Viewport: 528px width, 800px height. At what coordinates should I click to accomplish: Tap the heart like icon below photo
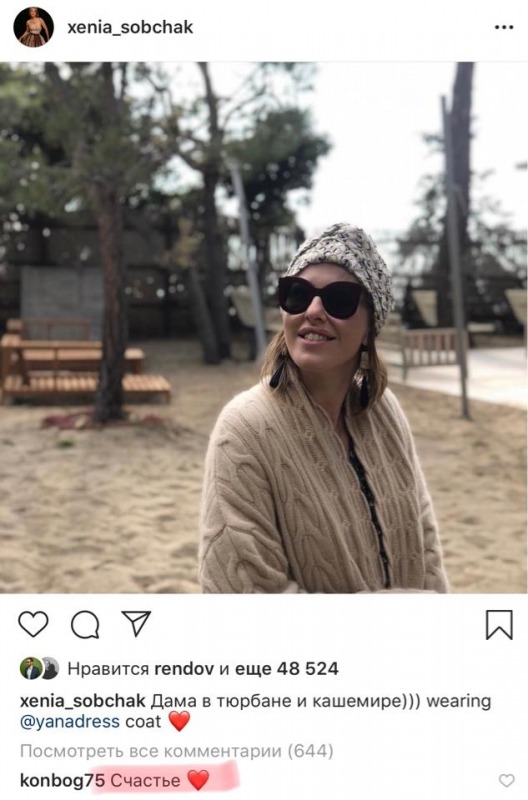pos(33,623)
